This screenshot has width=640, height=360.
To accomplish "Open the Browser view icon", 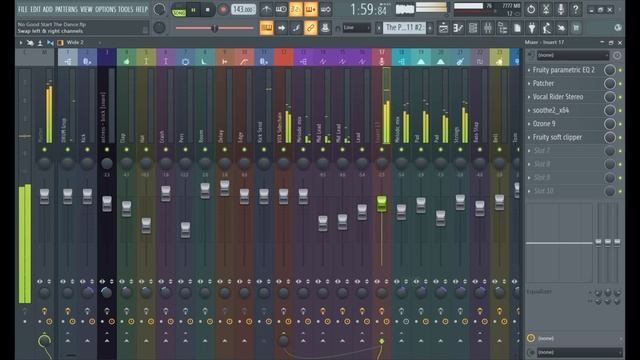I will 502,28.
